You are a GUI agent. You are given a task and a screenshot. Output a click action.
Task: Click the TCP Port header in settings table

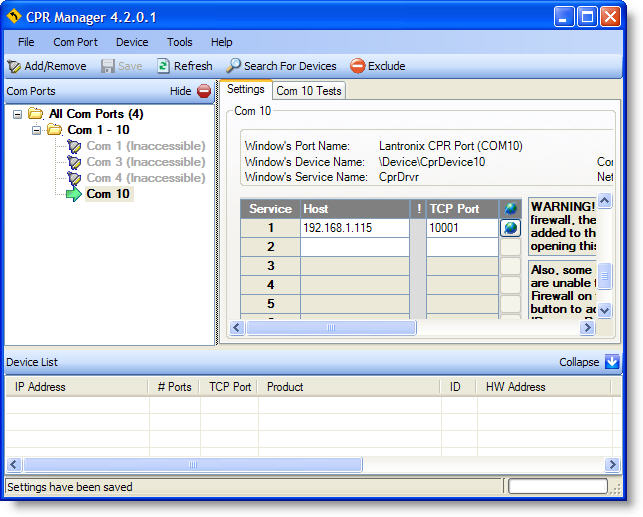click(462, 209)
